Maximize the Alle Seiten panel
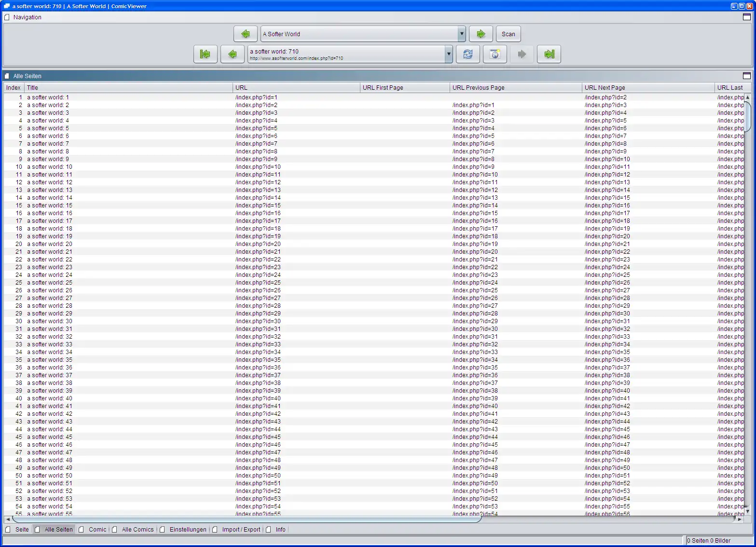This screenshot has height=547, width=756. 747,76
